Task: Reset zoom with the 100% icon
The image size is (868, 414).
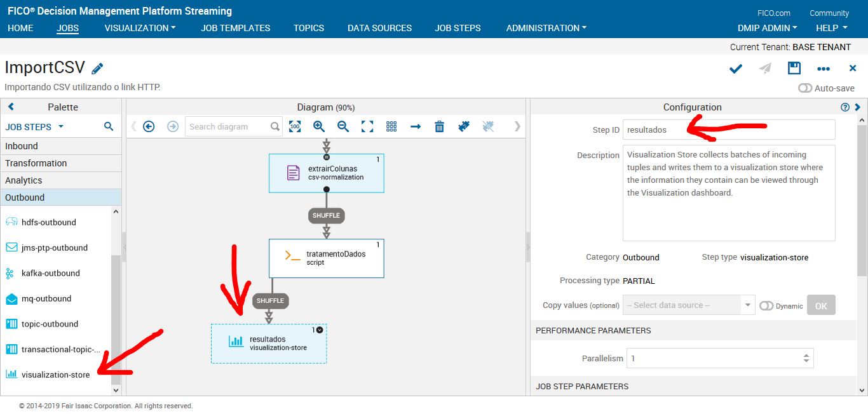Action: tap(295, 126)
